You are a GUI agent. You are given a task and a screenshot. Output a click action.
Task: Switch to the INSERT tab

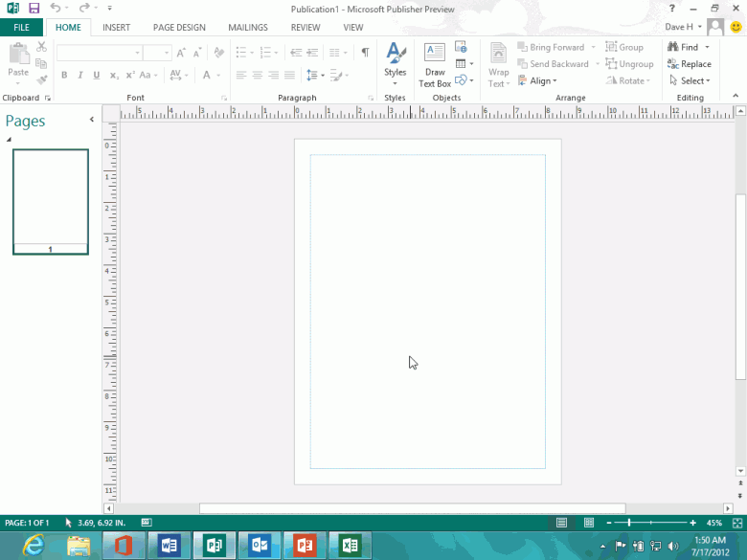(116, 28)
